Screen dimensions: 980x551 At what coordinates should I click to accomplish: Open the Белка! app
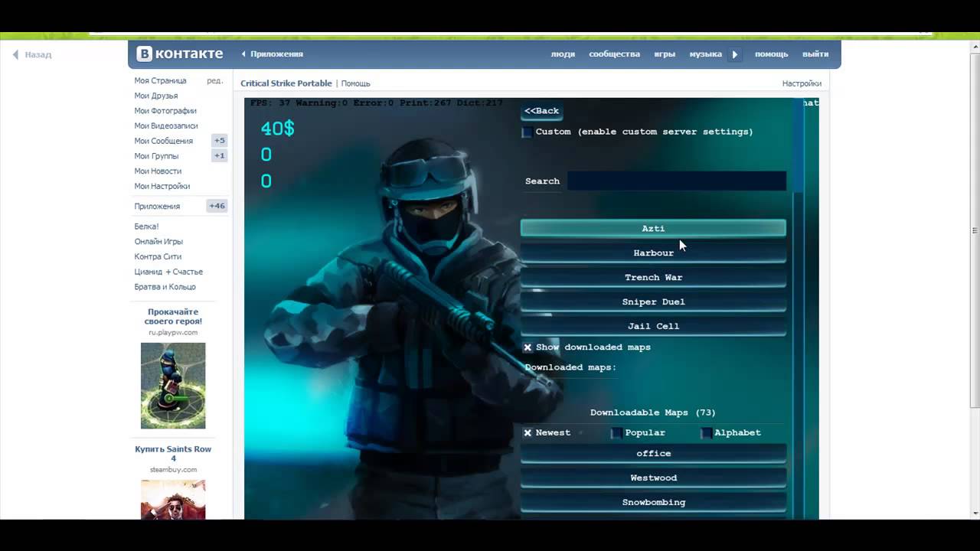click(146, 227)
